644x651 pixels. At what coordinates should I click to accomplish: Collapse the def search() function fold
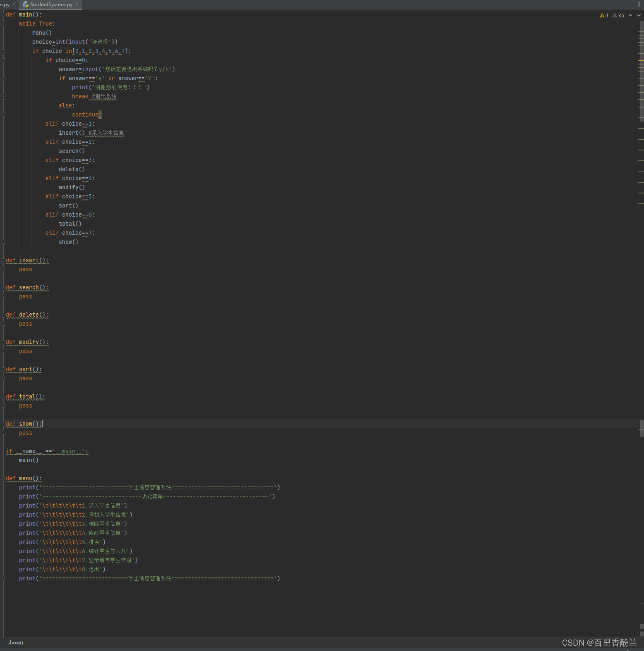point(3,287)
